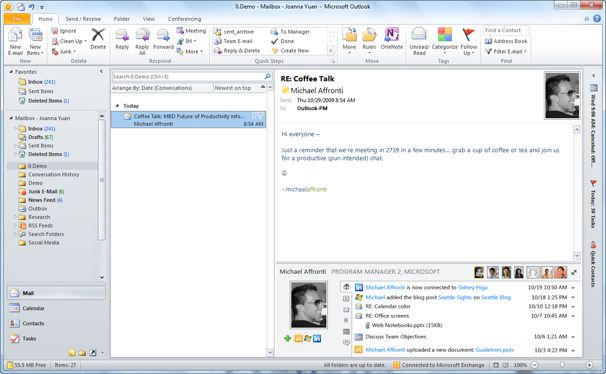606x374 pixels.
Task: Create New quick step
Action: click(290, 51)
